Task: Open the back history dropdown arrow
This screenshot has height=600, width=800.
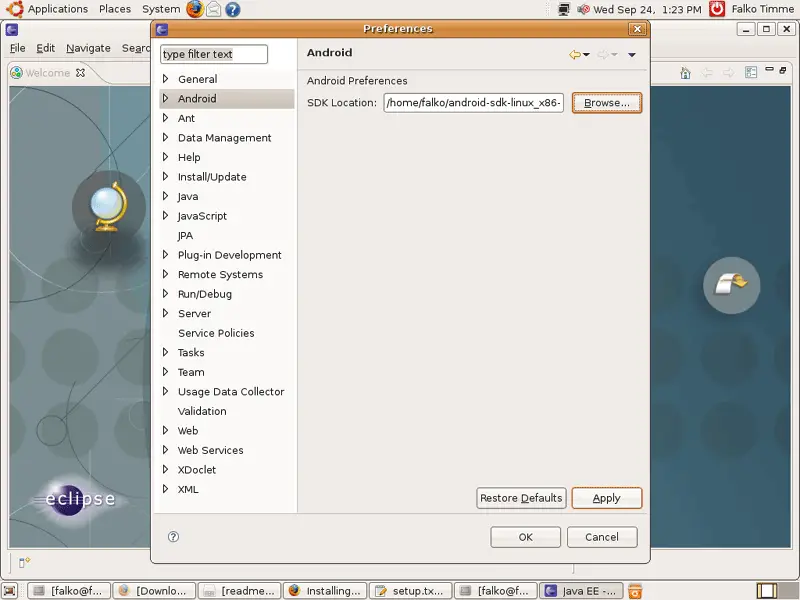Action: click(586, 55)
